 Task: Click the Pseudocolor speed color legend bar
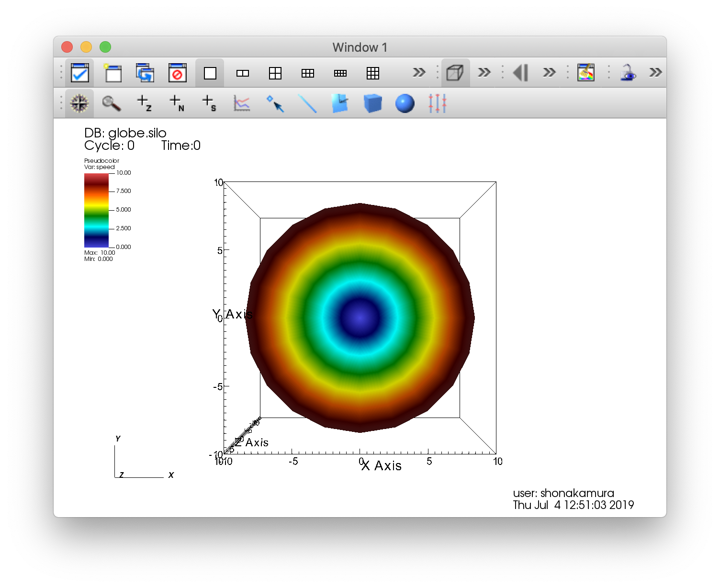click(96, 210)
